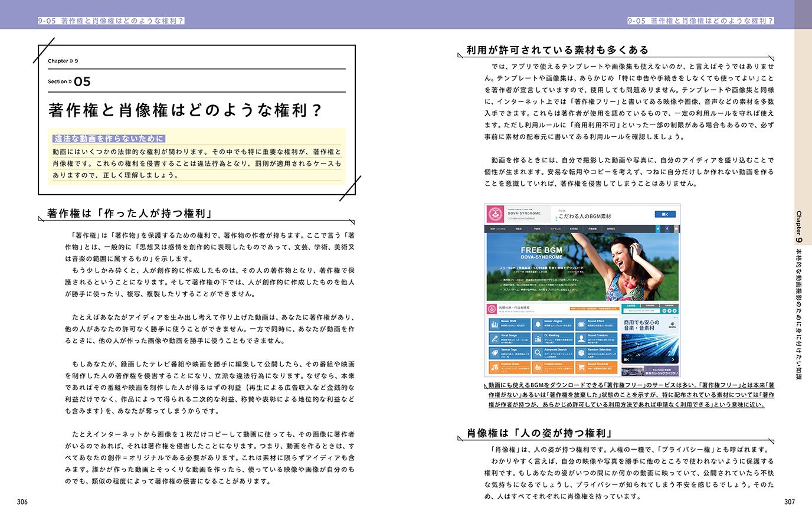Click the highlighted text 違法な動画を作らないために
Image resolution: width=812 pixels, height=524 pixels.
(109, 139)
